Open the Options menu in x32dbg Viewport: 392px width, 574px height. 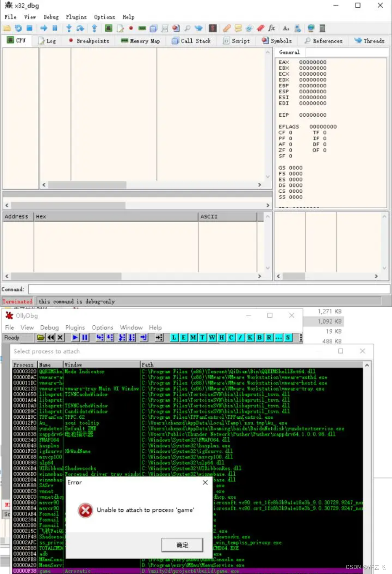pos(104,17)
